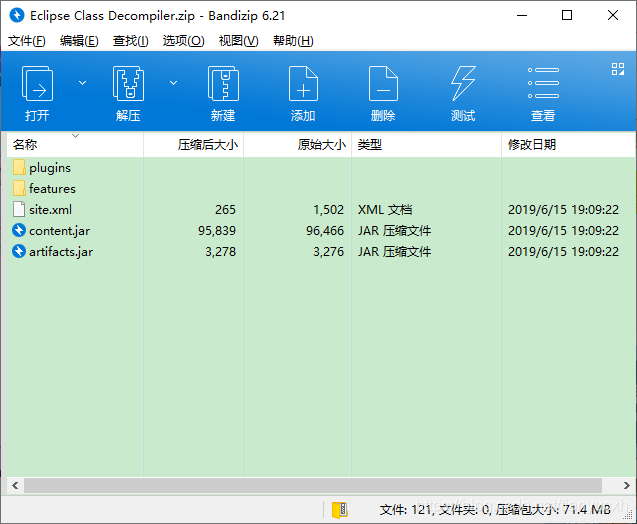
Task: Click the artifacts.jar file name
Action: point(61,252)
